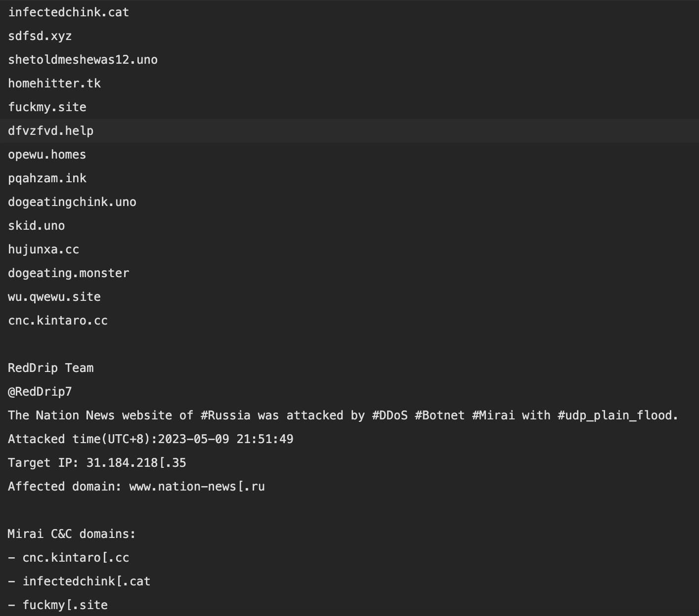Click the RedDrip Team heading text
This screenshot has width=699, height=616.
pyautogui.click(x=50, y=368)
